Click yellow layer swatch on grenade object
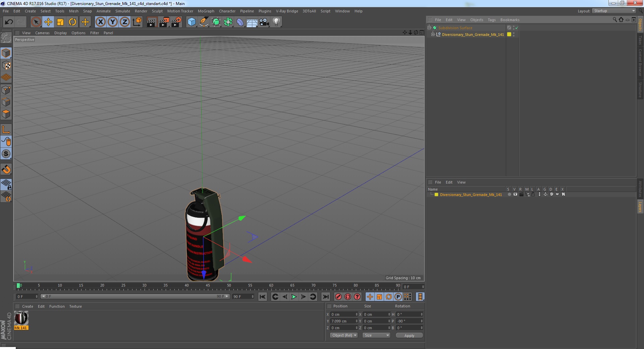 pyautogui.click(x=509, y=34)
